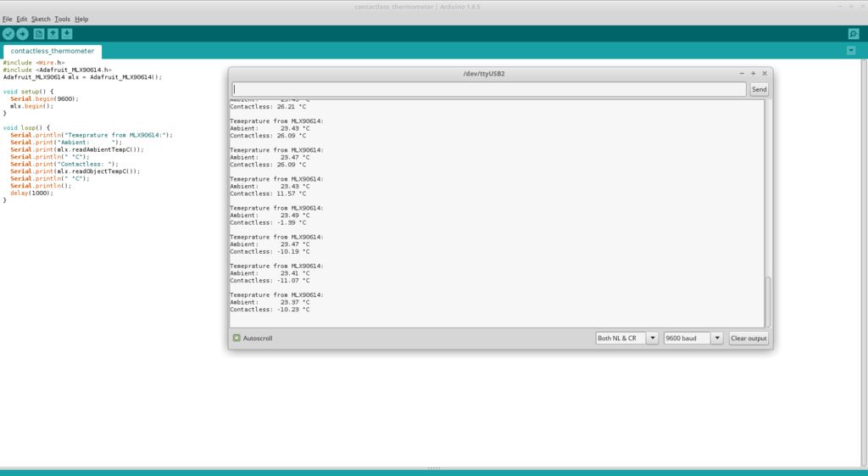
Task: Click the #include <Adafruit_MLX90614.h> line
Action: [57, 70]
